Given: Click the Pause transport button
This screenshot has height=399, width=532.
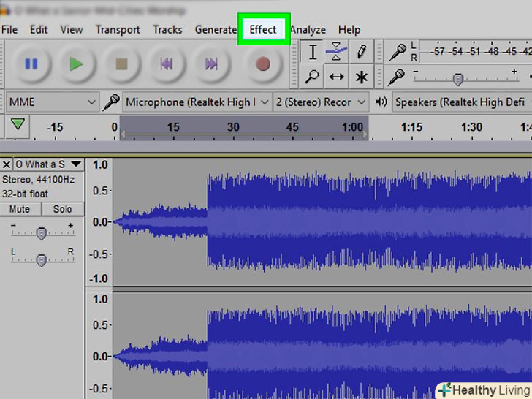Looking at the screenshot, I should click(x=31, y=64).
